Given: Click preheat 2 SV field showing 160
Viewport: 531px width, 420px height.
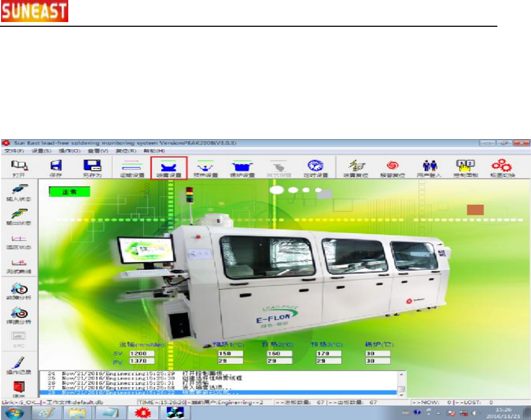Looking at the screenshot, I should pyautogui.click(x=279, y=353).
